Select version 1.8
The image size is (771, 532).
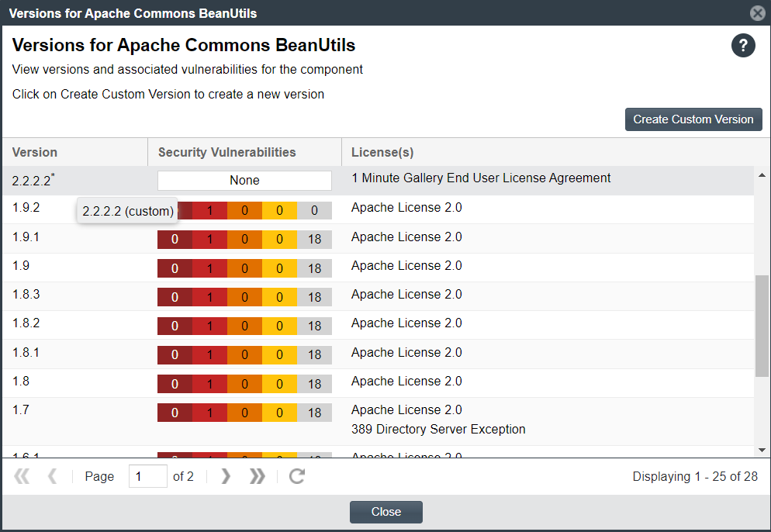click(21, 381)
